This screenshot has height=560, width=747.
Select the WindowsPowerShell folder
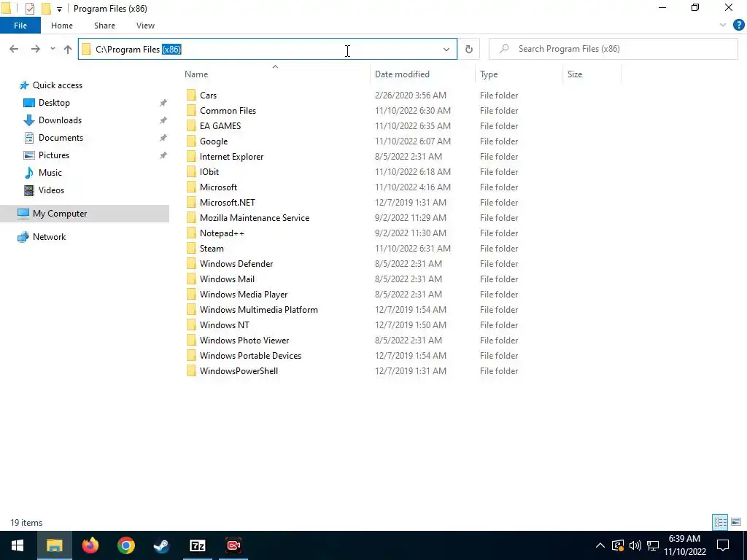[x=239, y=371]
